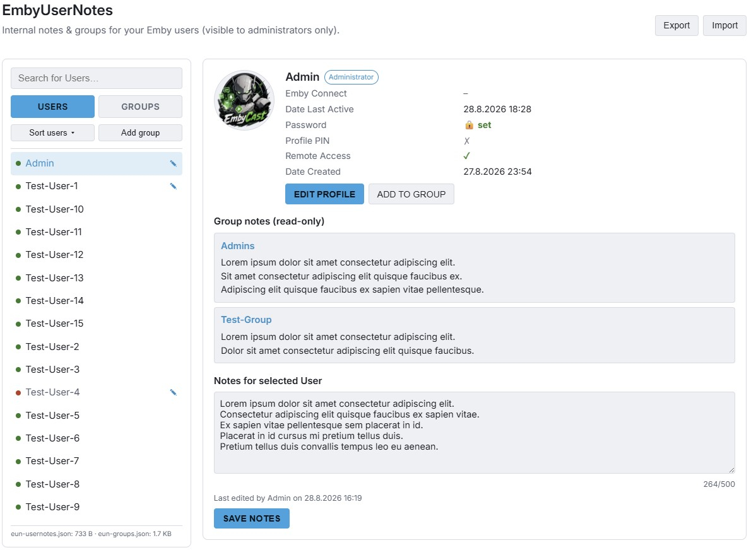This screenshot has height=555, width=756.
Task: Click the green status dot of Test-User-10
Action: pyautogui.click(x=18, y=209)
